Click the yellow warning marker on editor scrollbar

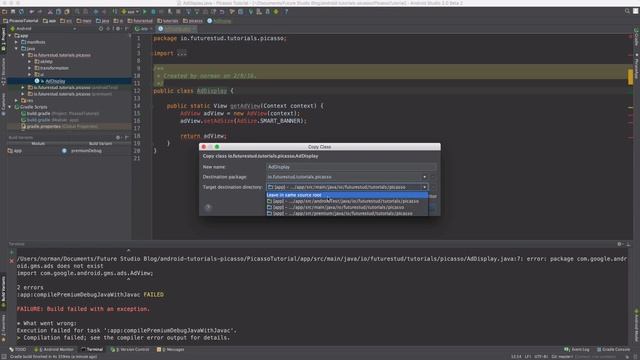coord(631,77)
